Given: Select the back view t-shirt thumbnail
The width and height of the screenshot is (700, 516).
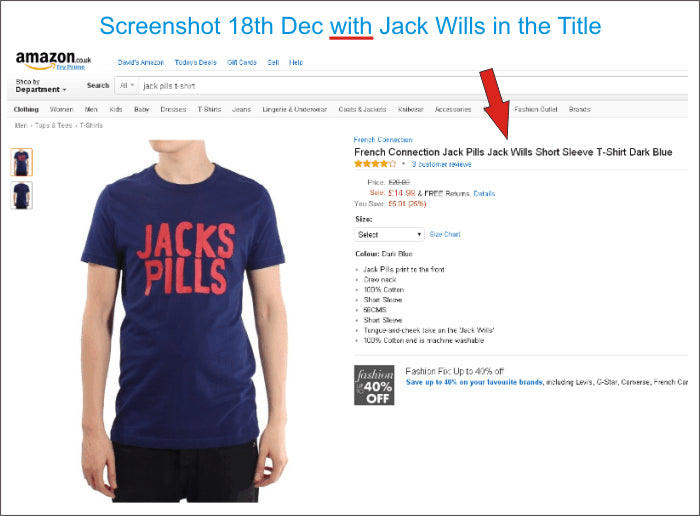Looking at the screenshot, I should coord(22,196).
